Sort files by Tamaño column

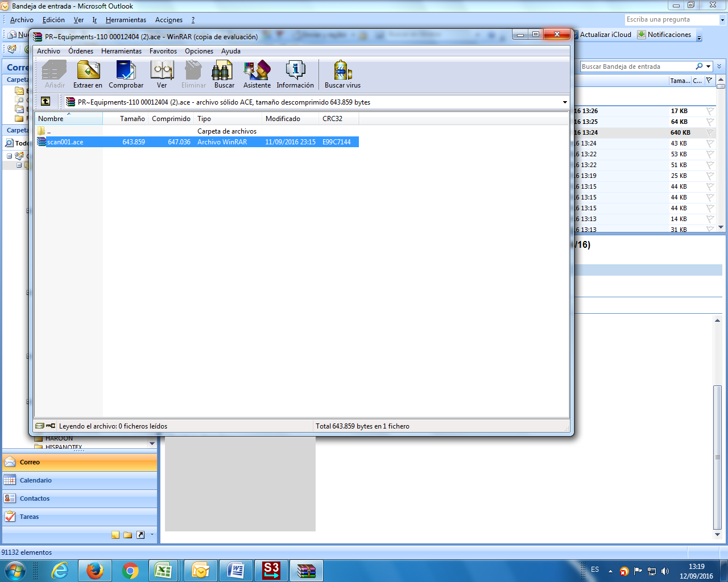(x=132, y=119)
